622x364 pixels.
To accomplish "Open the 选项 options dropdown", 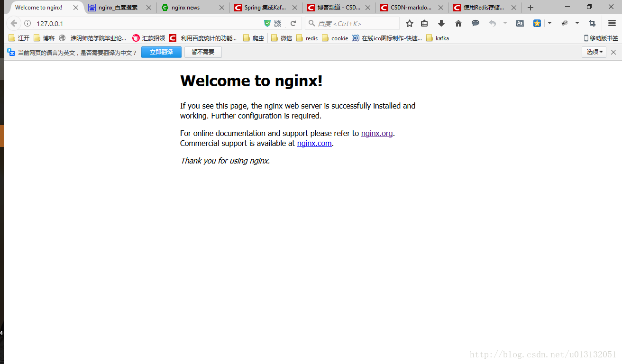I will [594, 52].
